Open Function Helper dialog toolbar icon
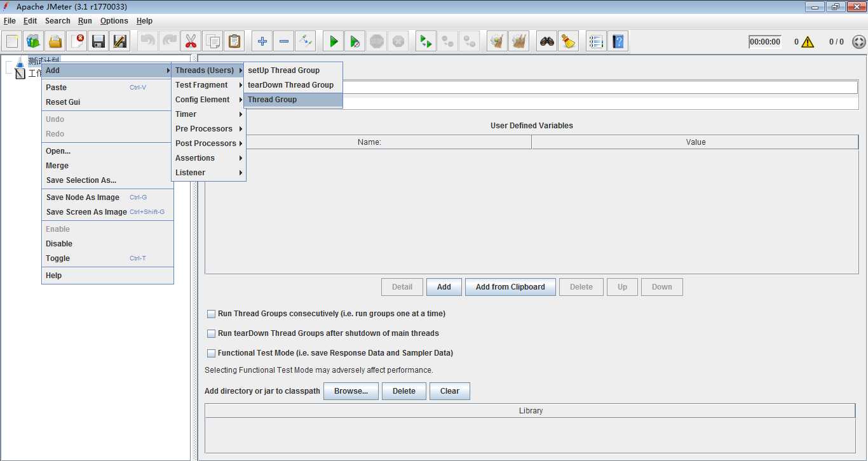Screen dimensions: 868x461 coord(596,41)
